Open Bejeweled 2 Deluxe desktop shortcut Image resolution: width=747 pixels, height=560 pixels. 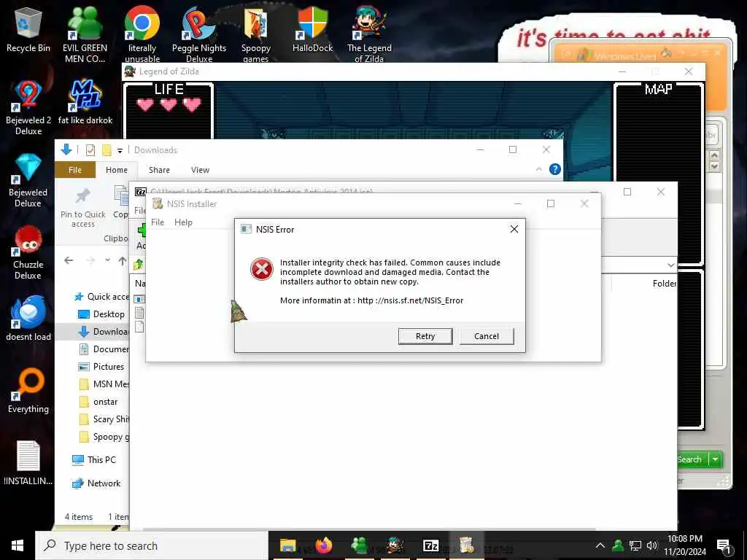click(28, 108)
